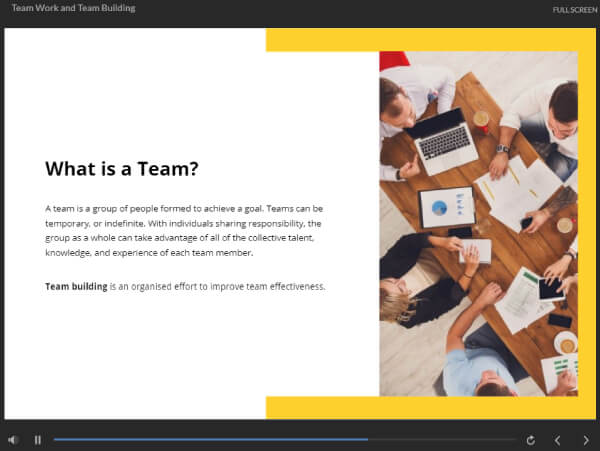Click the tablet showing a pie chart
The width and height of the screenshot is (600, 451).
point(446,208)
